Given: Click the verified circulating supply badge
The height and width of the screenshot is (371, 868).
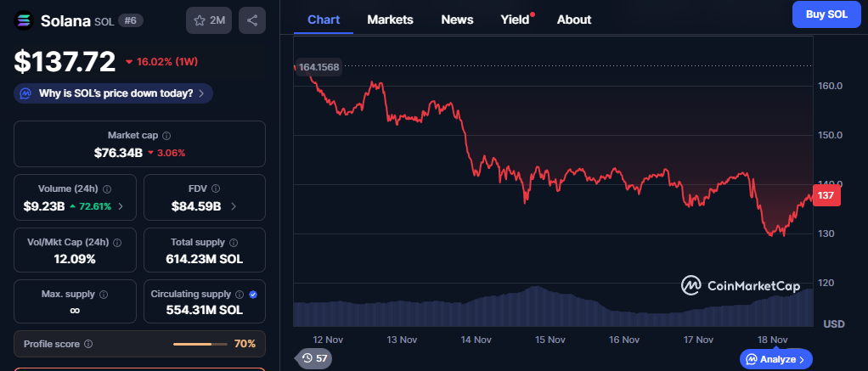Looking at the screenshot, I should tap(253, 295).
